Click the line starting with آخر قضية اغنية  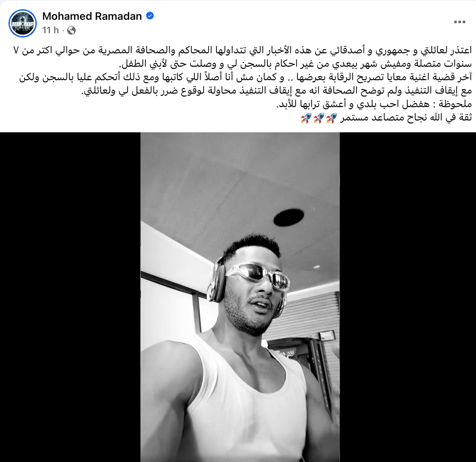click(x=245, y=77)
